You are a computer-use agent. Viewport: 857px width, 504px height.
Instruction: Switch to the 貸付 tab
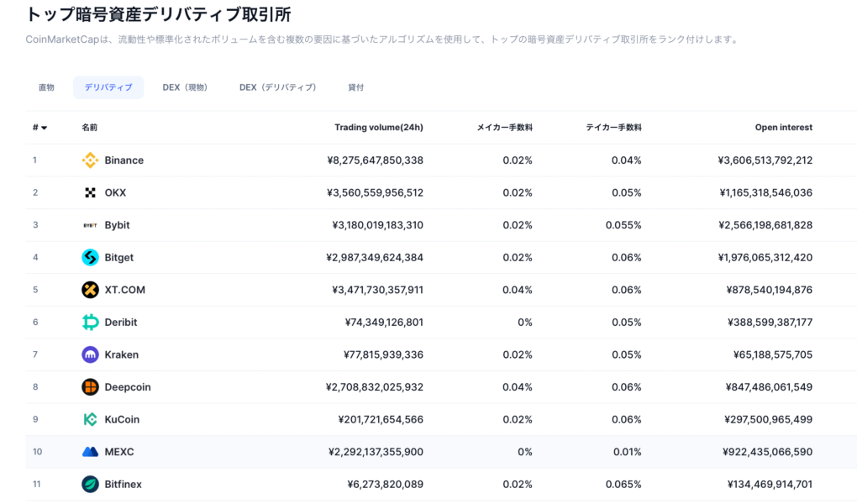(355, 87)
